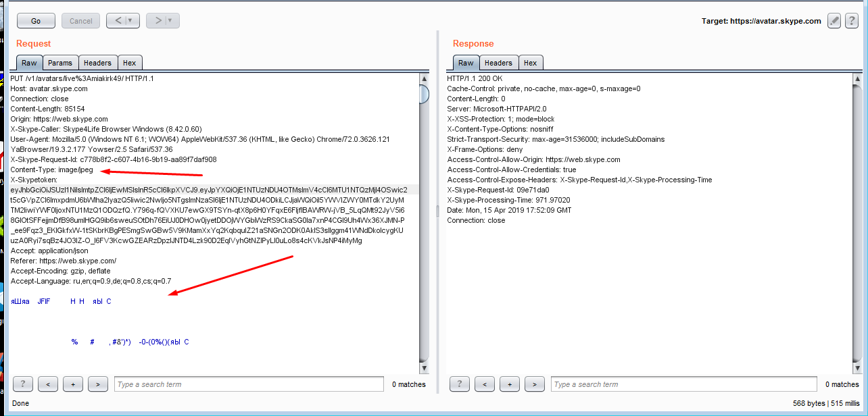Send the request with the Go button
868x416 pixels.
36,21
